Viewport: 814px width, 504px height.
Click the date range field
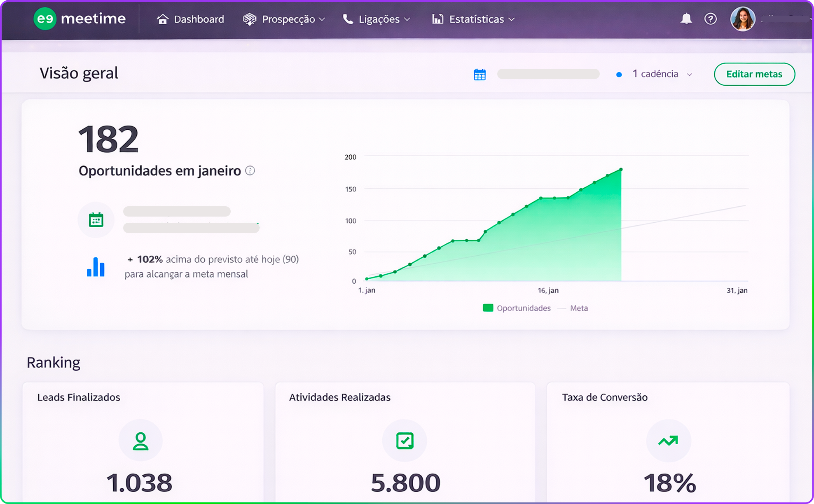tap(548, 74)
